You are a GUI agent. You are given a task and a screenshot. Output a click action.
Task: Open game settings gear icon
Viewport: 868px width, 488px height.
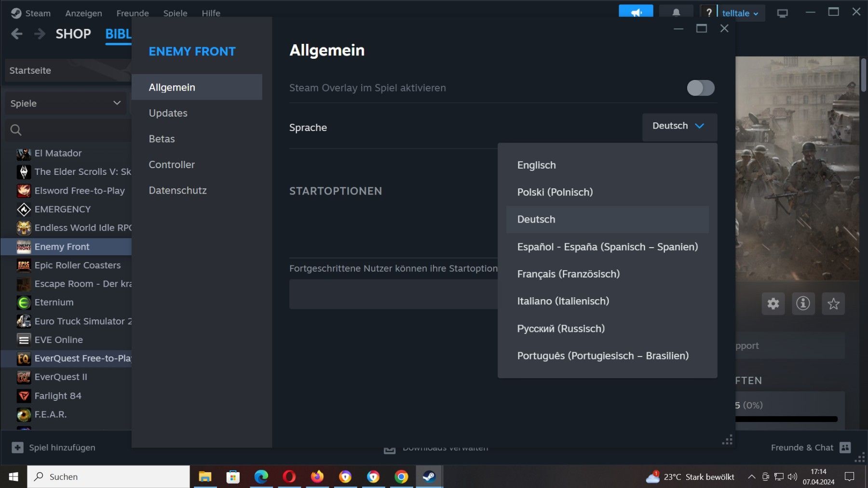pos(773,303)
